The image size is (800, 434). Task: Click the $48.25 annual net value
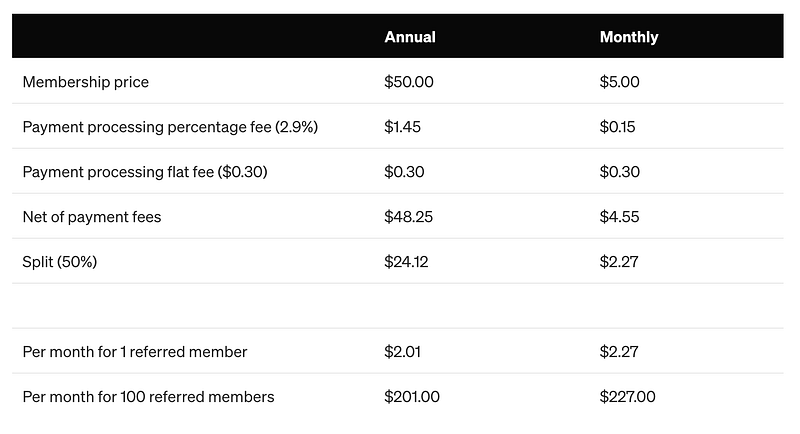(408, 217)
